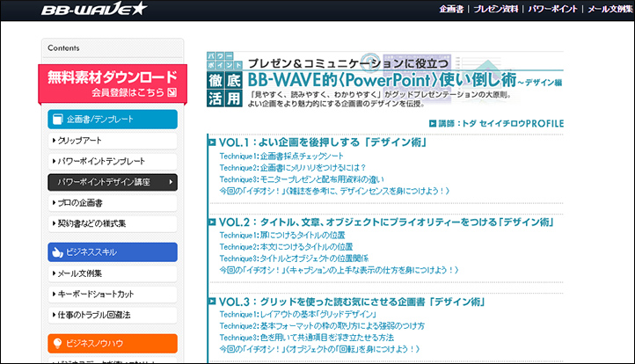Open Technique2: 基本フォーマットの枠の取り方
This screenshot has width=635, height=364.
(x=322, y=326)
